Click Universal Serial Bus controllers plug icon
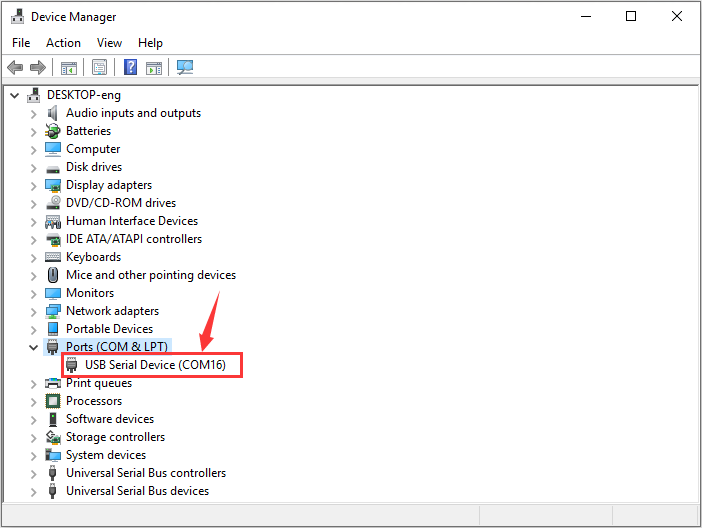The height and width of the screenshot is (528, 702). (x=52, y=473)
